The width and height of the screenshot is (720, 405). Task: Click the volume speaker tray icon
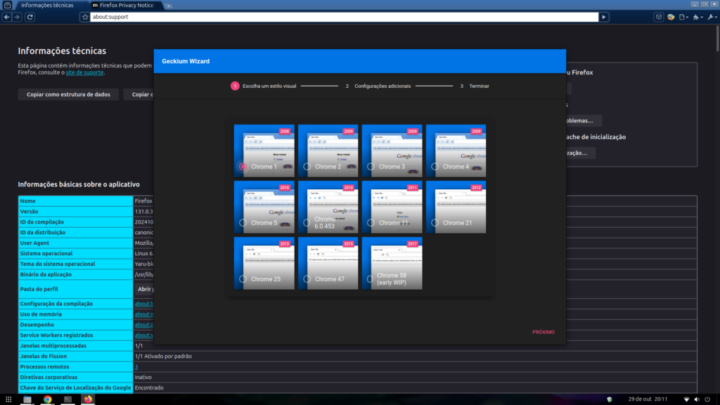(x=697, y=399)
